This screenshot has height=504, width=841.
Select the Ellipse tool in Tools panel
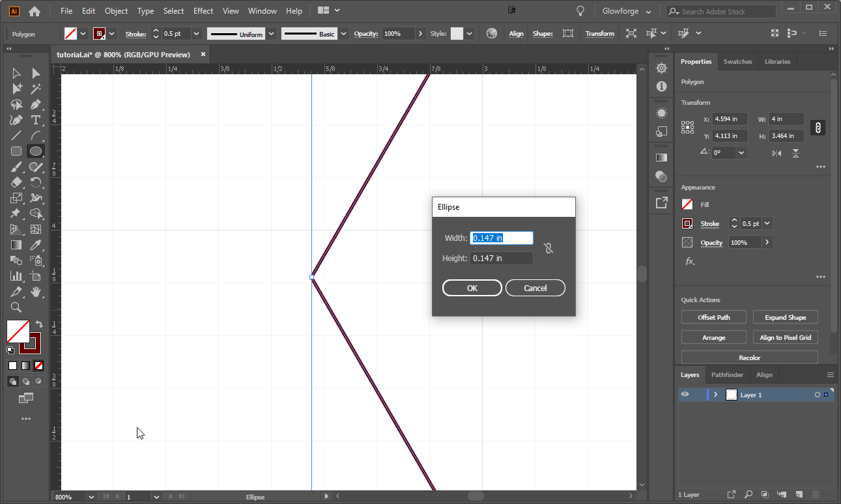[x=36, y=151]
